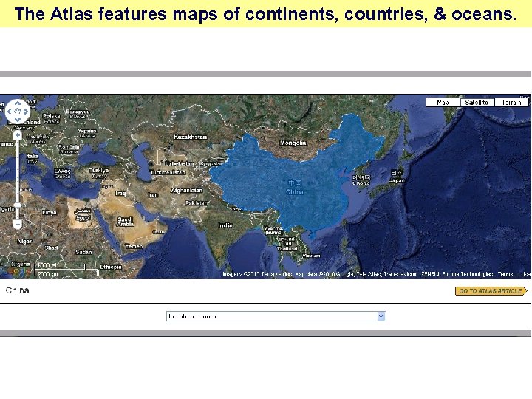Viewport: 532px width, 399px height.
Task: Click the India label on the map
Action: 225,225
